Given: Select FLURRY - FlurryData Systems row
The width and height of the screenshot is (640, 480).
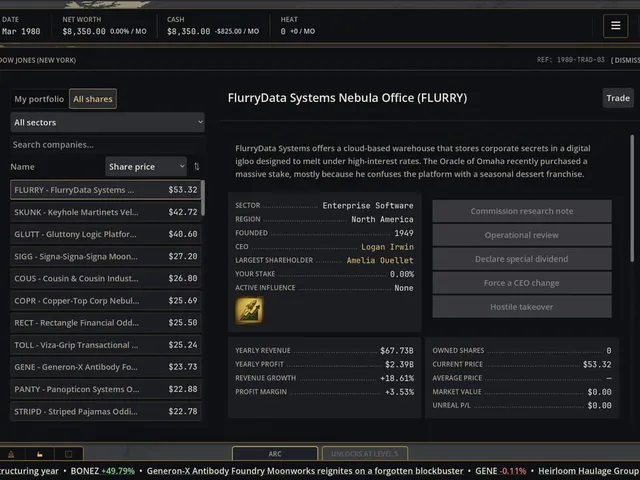Looking at the screenshot, I should [x=106, y=190].
